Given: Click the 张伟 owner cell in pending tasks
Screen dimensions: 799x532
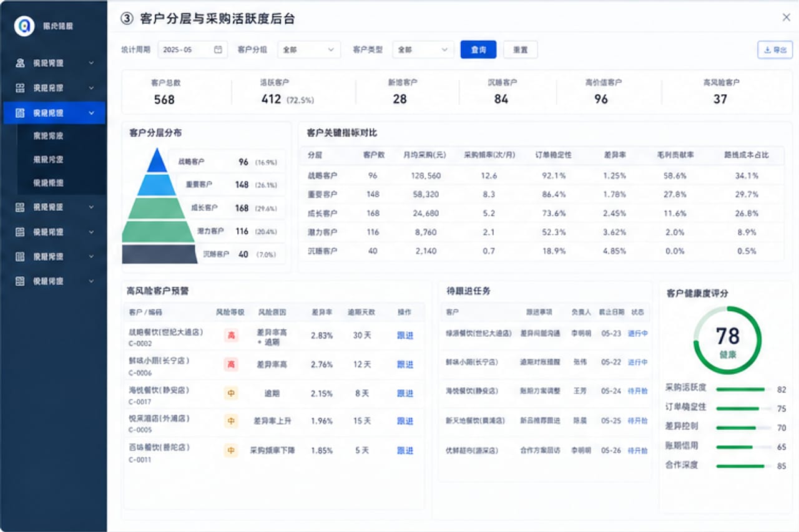Looking at the screenshot, I should pyautogui.click(x=580, y=362).
